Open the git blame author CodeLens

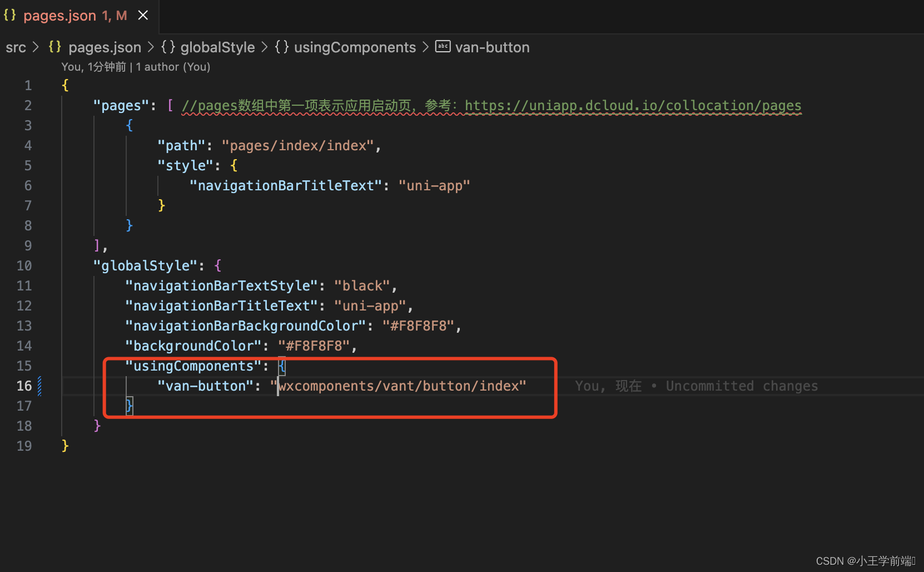point(136,67)
